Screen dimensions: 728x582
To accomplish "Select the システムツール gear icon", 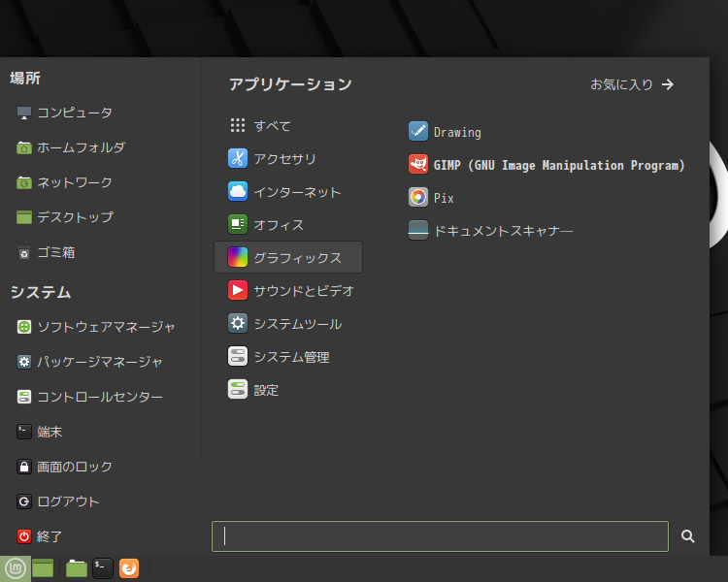I will point(238,323).
